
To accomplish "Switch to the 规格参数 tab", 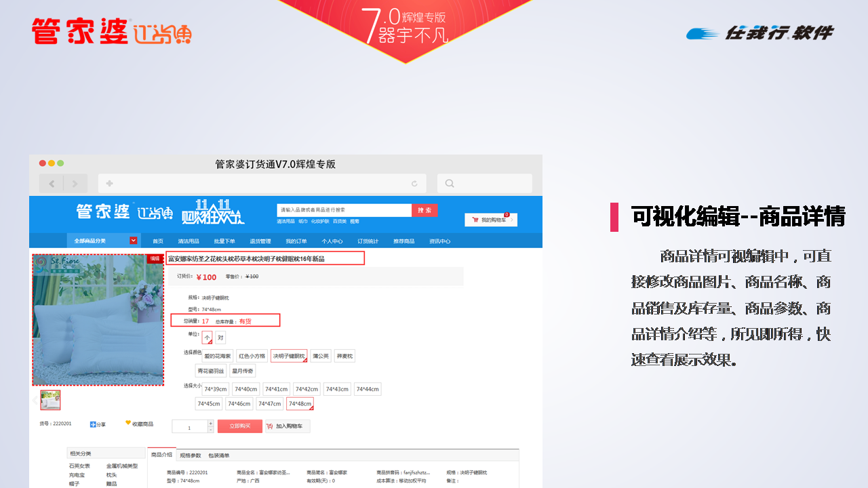I will [190, 455].
